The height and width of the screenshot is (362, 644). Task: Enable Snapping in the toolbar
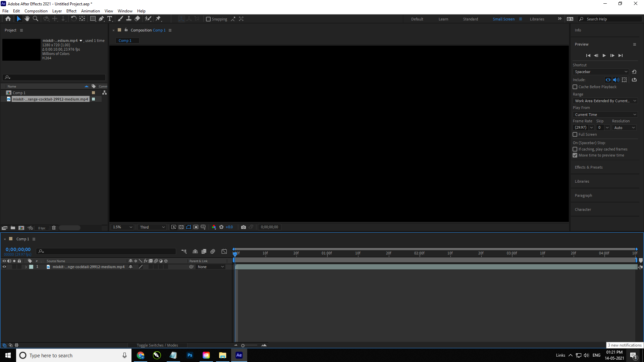coord(209,19)
